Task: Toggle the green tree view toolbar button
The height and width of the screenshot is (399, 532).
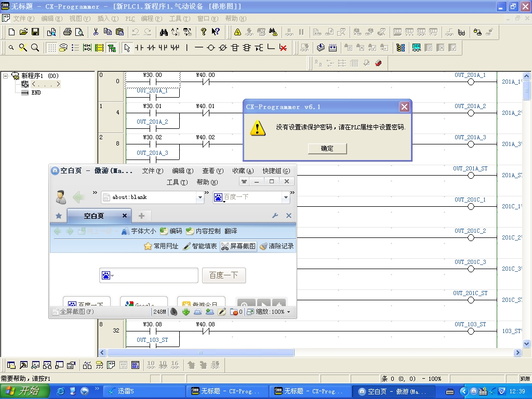Action: click(111, 48)
